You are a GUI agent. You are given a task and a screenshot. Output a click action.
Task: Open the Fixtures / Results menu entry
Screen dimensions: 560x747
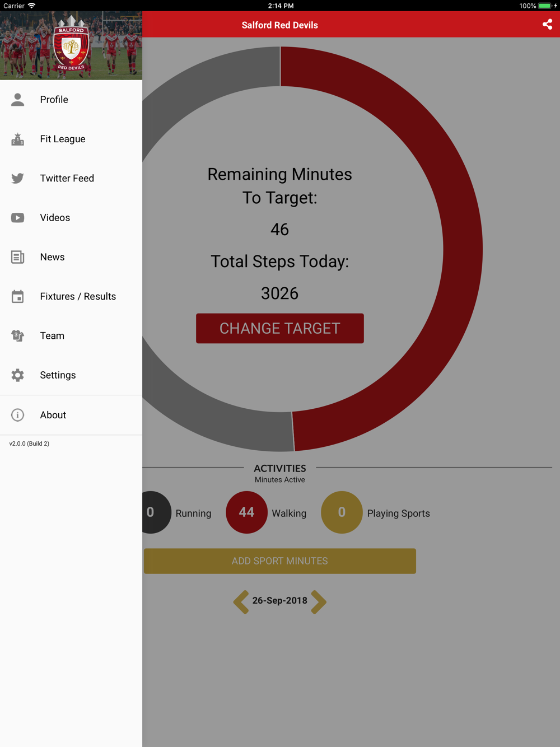click(71, 296)
